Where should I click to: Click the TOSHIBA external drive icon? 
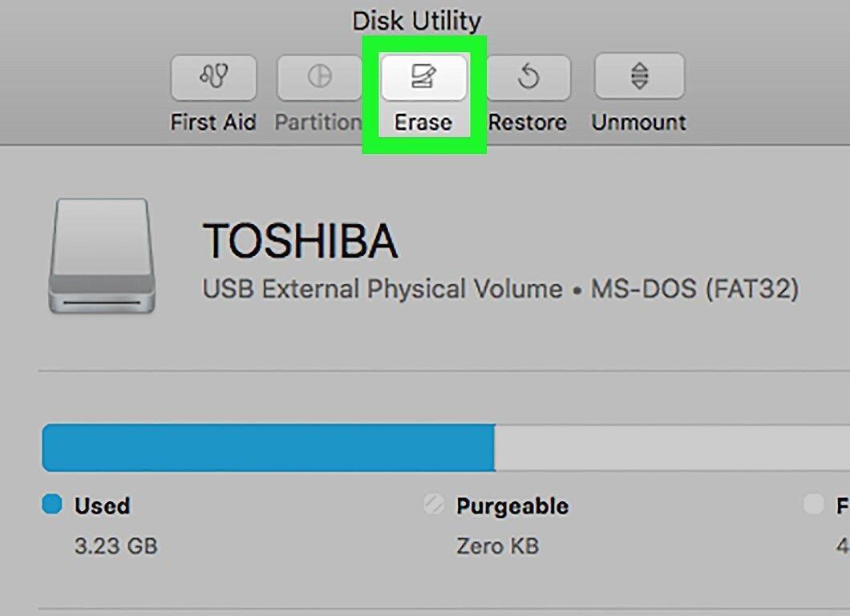coord(102,256)
